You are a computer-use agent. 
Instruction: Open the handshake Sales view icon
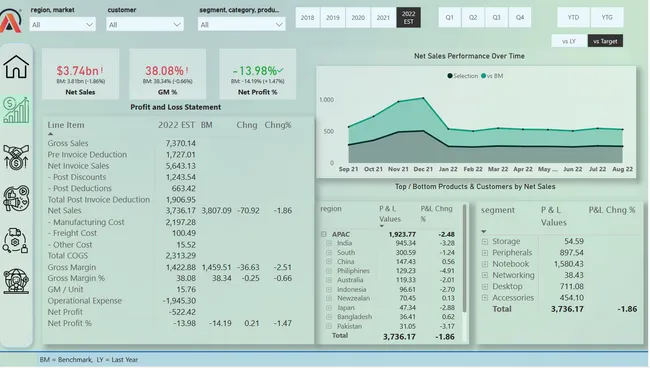pos(16,156)
